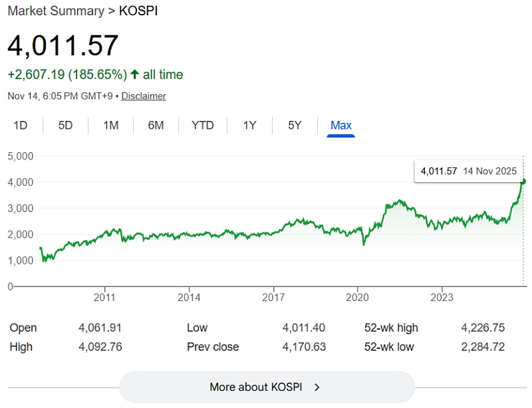532x408 pixels.
Task: Click the More about KOSPI button
Action: (267, 387)
